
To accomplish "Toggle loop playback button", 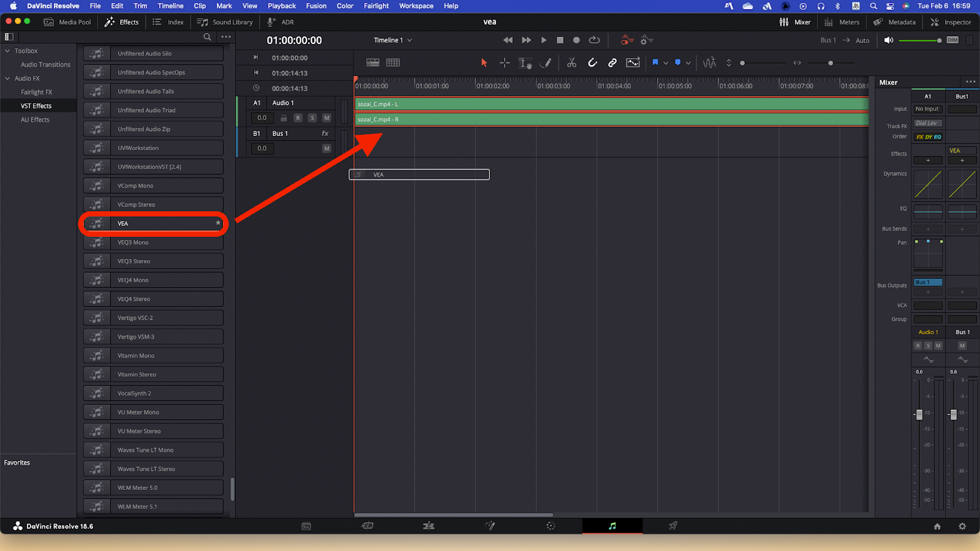I will tap(594, 40).
